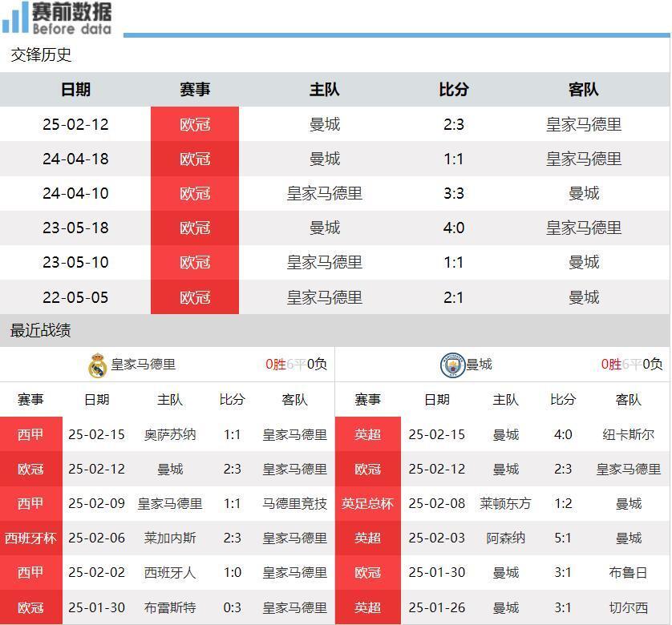Select date 25-02-12 in head-to-head table
672x625 pixels.
pyautogui.click(x=76, y=124)
